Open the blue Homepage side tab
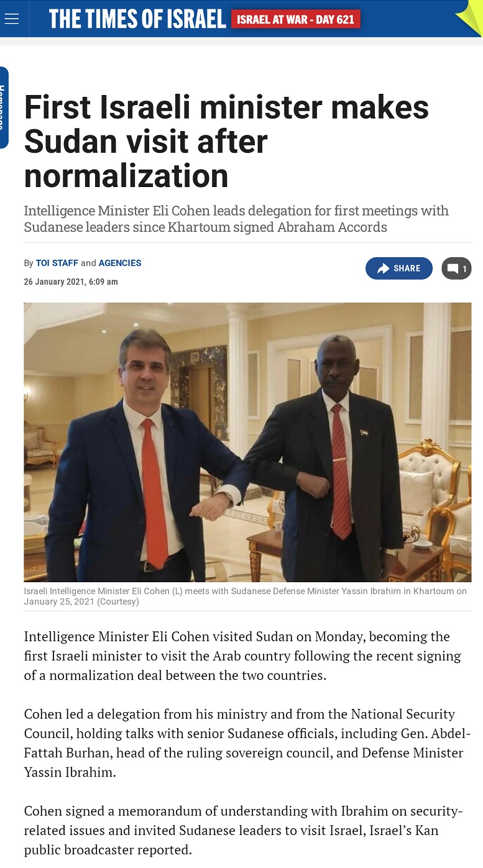483x868 pixels. click(4, 107)
